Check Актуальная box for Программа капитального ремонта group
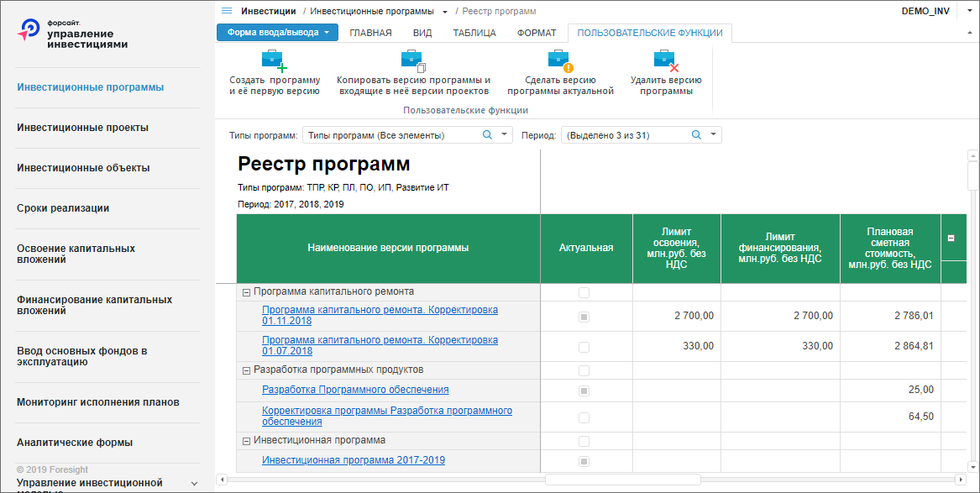This screenshot has width=980, height=493. pyautogui.click(x=584, y=292)
